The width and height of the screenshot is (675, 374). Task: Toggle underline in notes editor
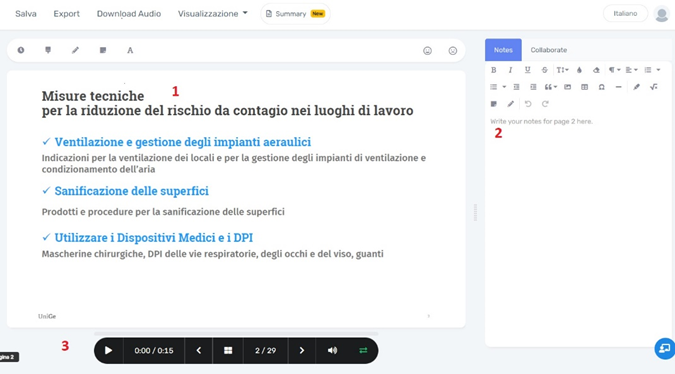coord(527,70)
